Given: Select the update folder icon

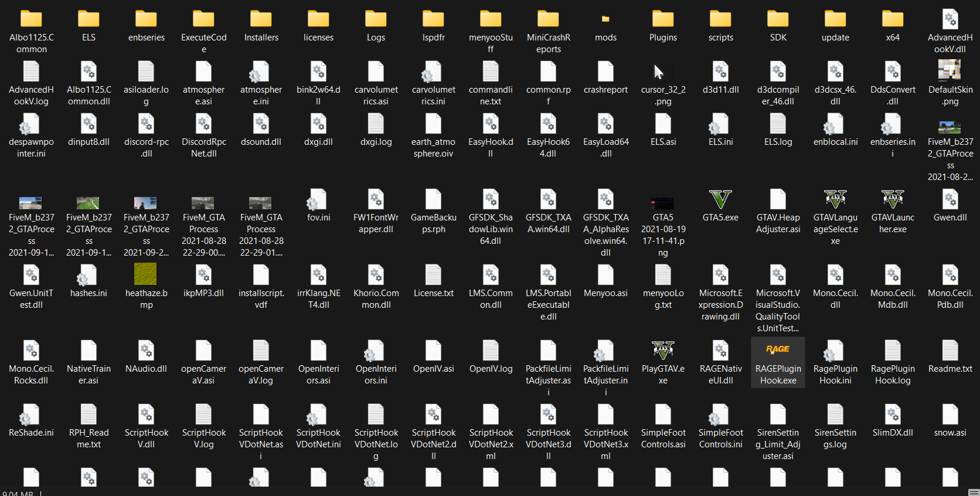Looking at the screenshot, I should click(x=836, y=19).
